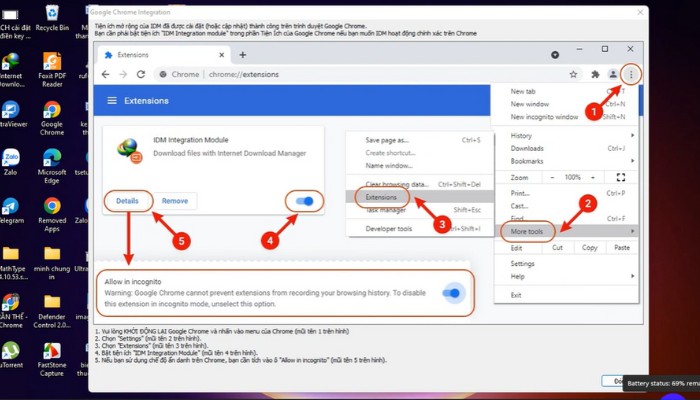Image resolution: width=700 pixels, height=400 pixels.
Task: Open the Google Chrome desktop shortcut
Action: (52, 118)
